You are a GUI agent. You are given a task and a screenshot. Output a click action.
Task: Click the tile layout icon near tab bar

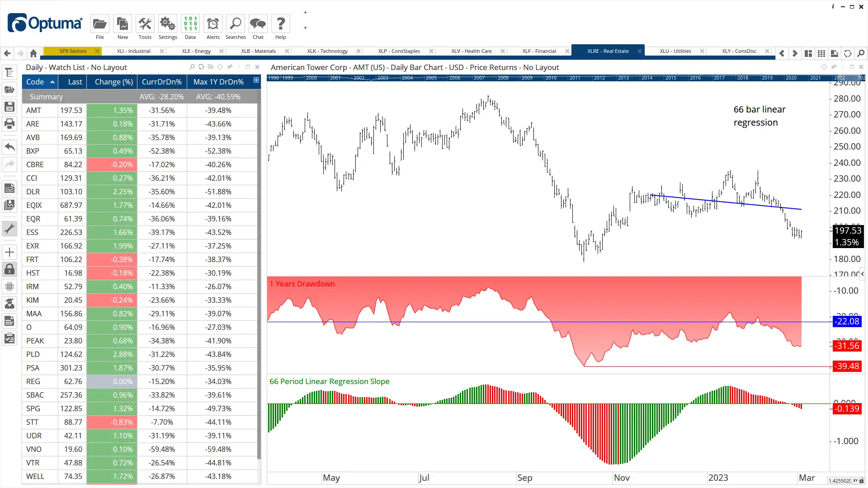(808, 53)
